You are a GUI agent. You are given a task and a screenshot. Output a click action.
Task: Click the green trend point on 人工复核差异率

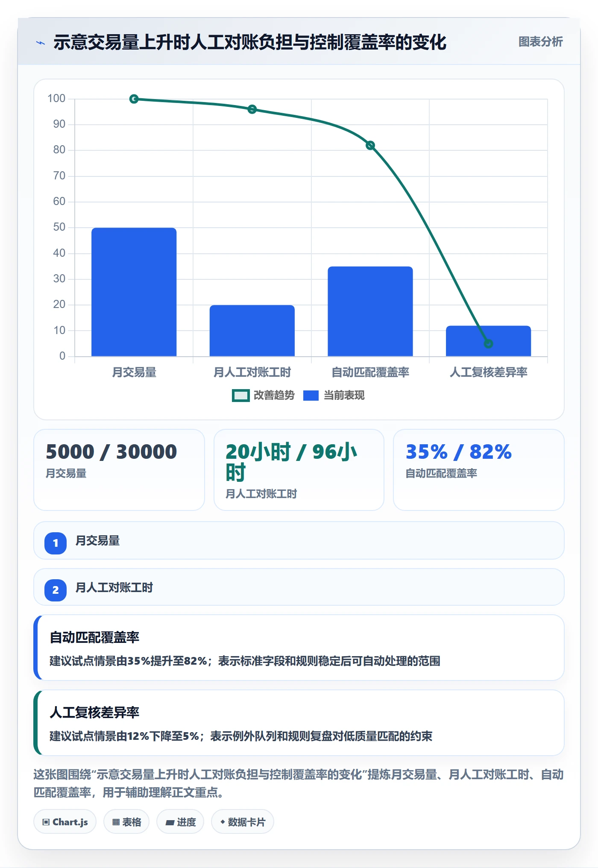[488, 343]
